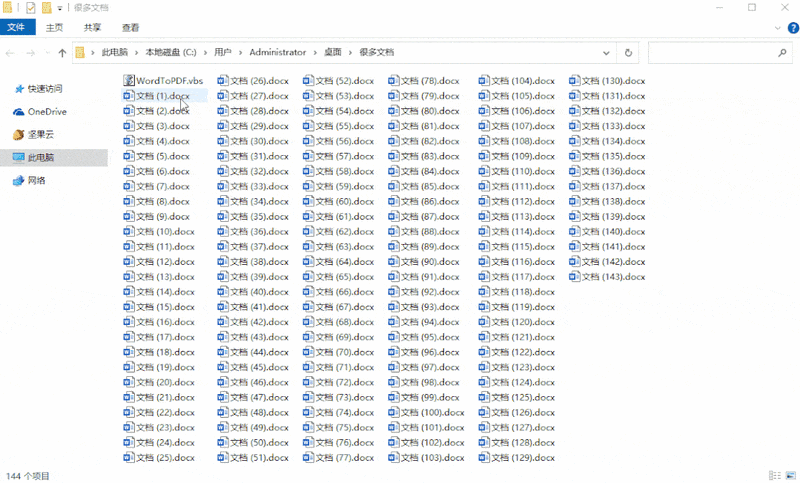Select the Word icon of 文档 (77).docx
Viewport: 800px width, 483px height.
point(308,457)
